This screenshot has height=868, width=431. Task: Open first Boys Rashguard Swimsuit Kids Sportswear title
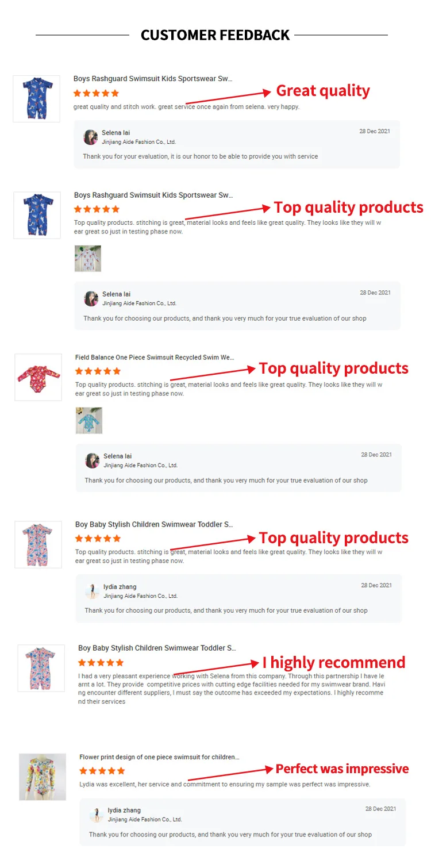[153, 79]
